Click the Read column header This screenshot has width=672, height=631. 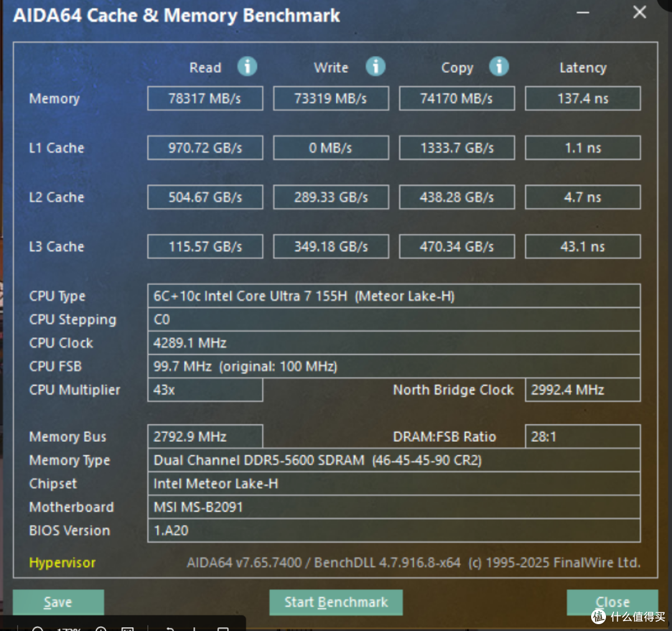click(205, 68)
